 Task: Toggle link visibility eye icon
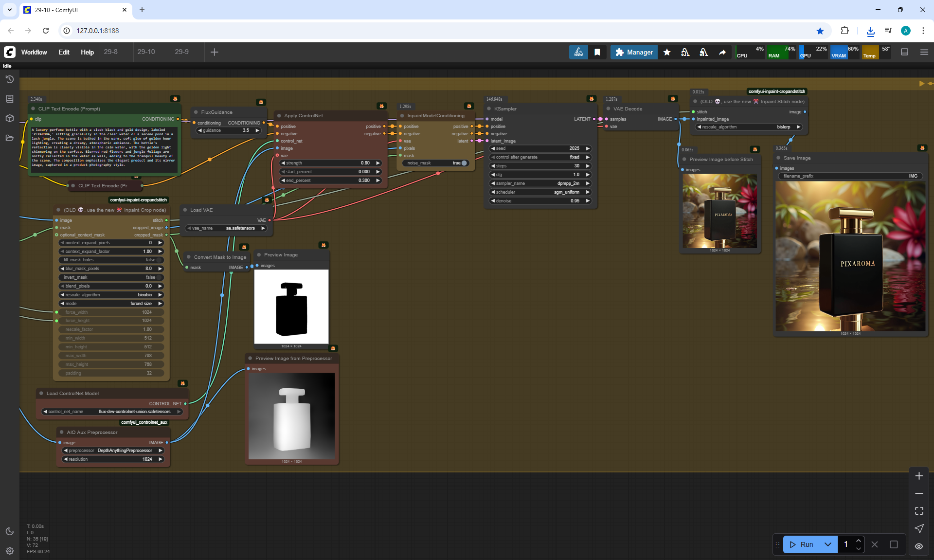[x=919, y=546]
